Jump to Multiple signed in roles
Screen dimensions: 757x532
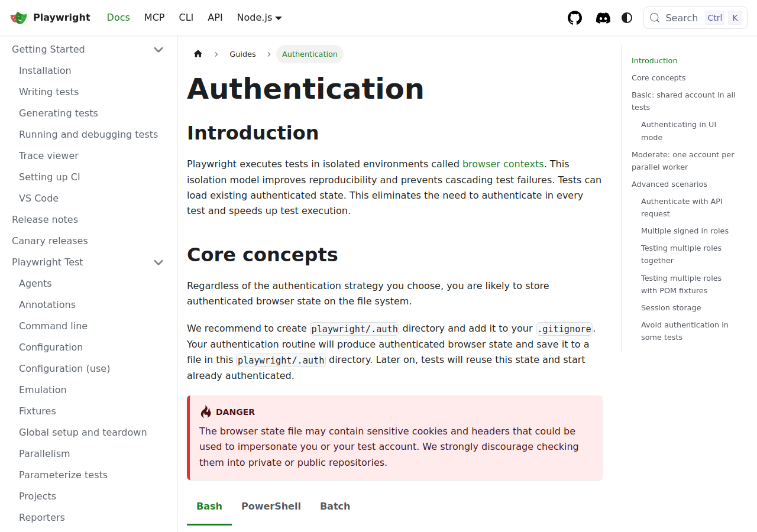click(x=685, y=231)
